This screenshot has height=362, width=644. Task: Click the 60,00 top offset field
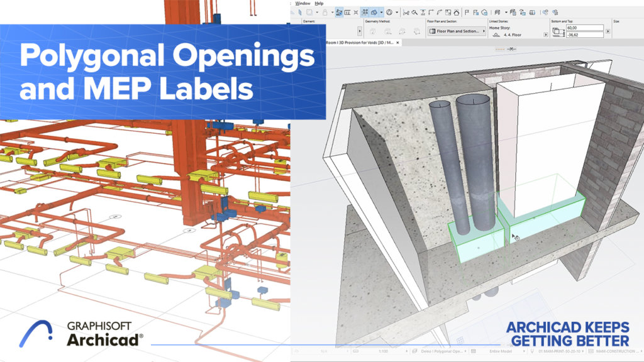pos(584,28)
